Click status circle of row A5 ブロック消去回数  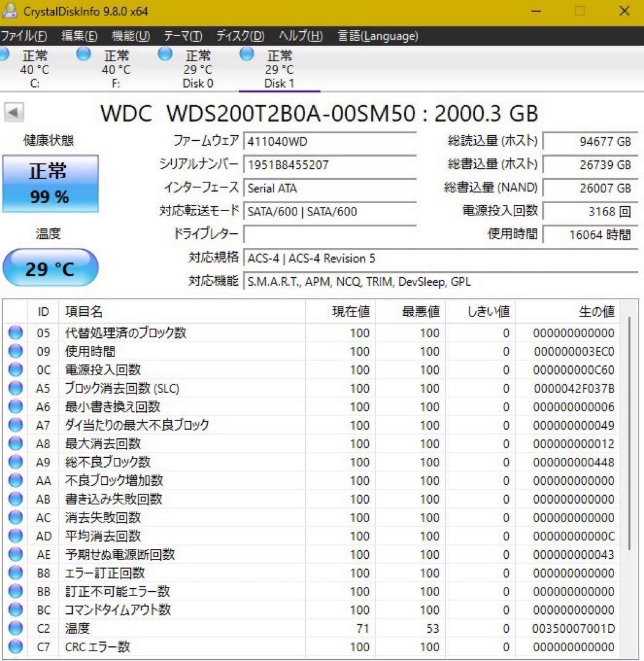[15, 388]
